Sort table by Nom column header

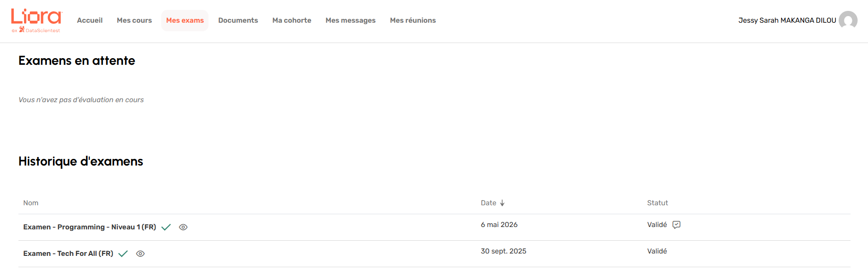point(31,203)
